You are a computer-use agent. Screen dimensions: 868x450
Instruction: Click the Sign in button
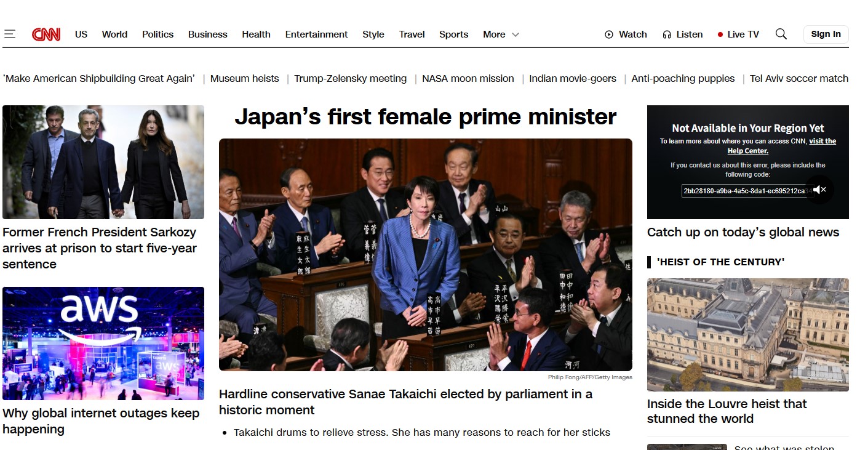[826, 34]
